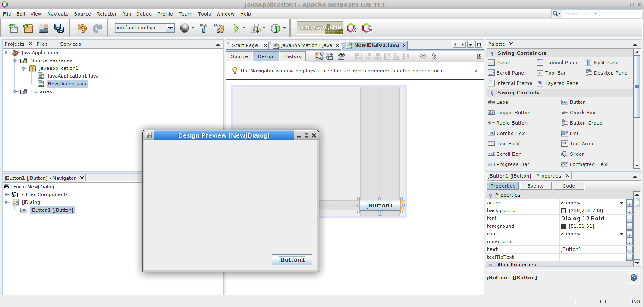Image resolution: width=644 pixels, height=307 pixels.
Task: Close the Navigator hint message
Action: click(x=476, y=71)
